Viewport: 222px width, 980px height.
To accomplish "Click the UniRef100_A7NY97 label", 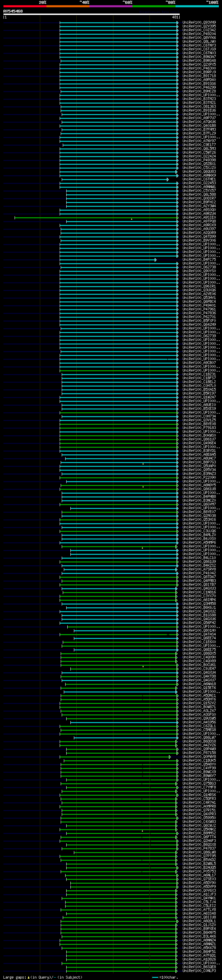I will [199, 141].
